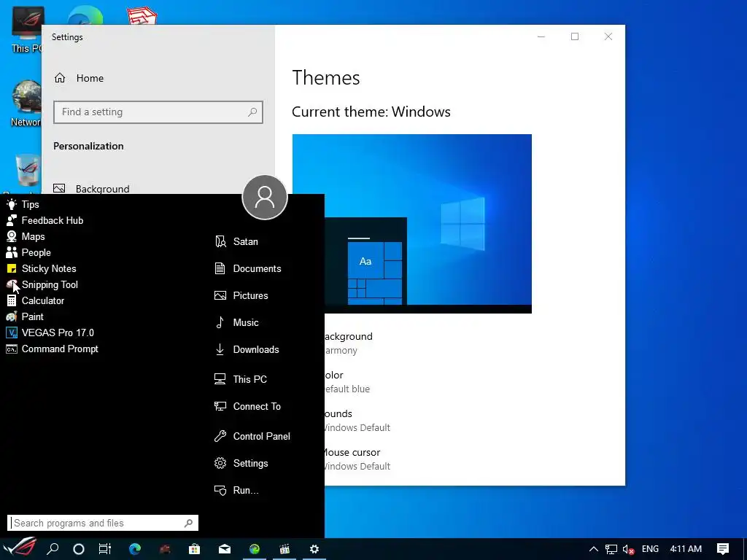
Task: Open Background Harmony theme option
Action: pyautogui.click(x=348, y=343)
